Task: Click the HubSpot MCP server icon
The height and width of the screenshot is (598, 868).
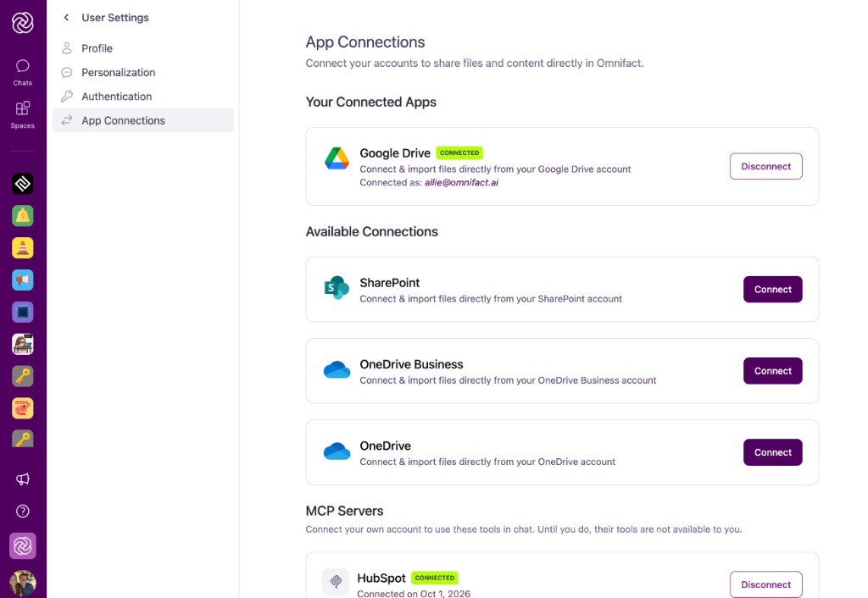Action: click(336, 581)
